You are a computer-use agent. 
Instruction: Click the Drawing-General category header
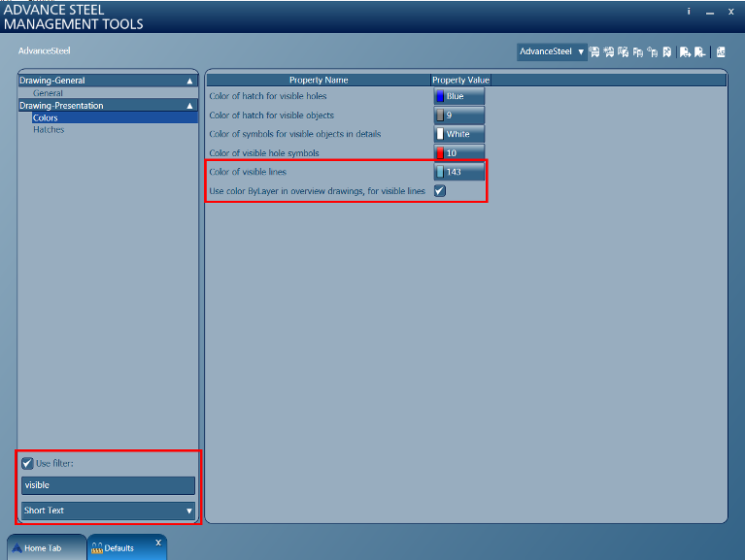pos(108,81)
